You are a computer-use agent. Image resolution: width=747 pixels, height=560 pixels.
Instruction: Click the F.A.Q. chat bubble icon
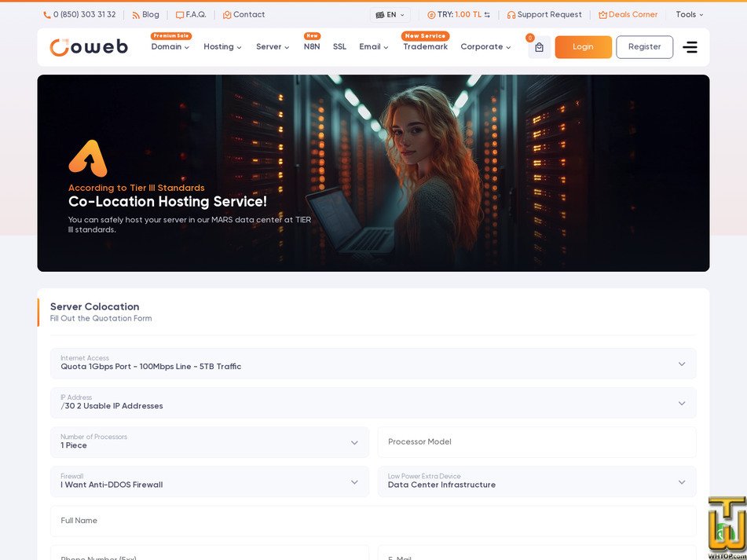pos(179,14)
